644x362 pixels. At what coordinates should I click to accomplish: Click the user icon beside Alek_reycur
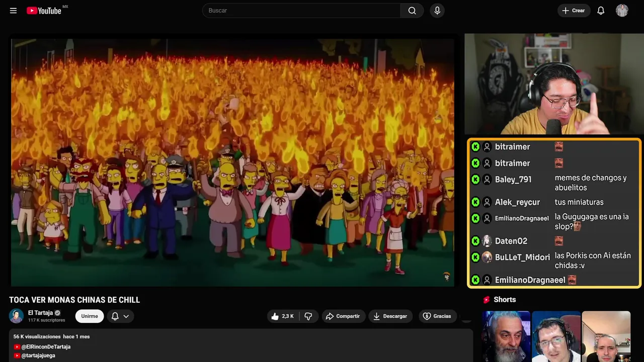click(487, 202)
